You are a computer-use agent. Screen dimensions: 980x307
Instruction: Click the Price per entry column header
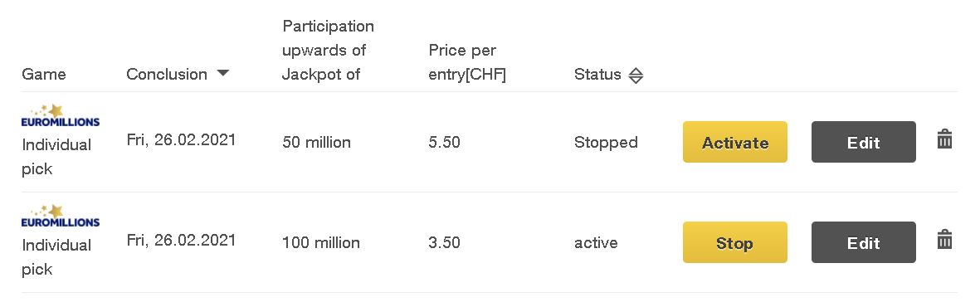pos(467,62)
